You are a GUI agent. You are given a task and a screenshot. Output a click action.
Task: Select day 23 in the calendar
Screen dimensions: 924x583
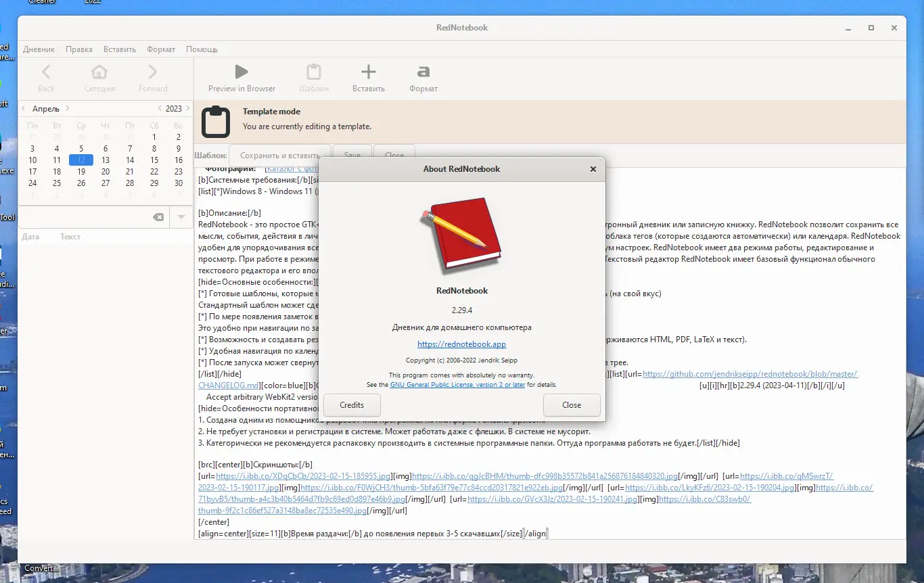179,172
